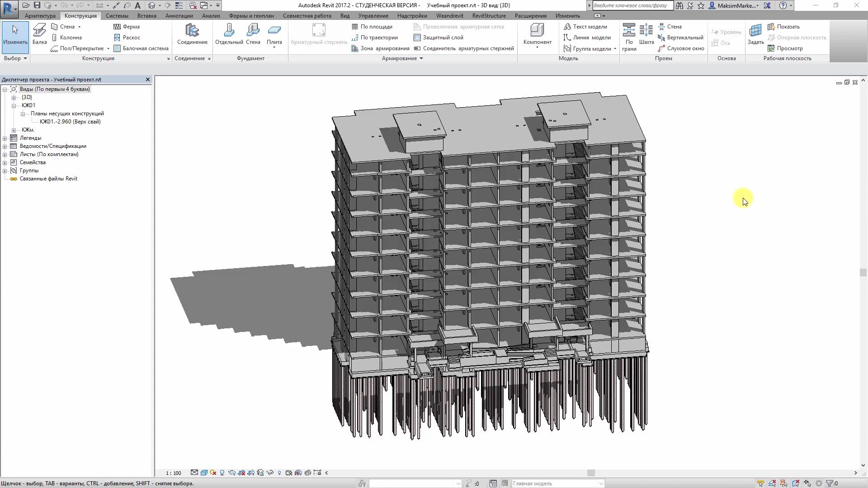
Task: Toggle Показать work plane visibility
Action: pyautogui.click(x=784, y=27)
